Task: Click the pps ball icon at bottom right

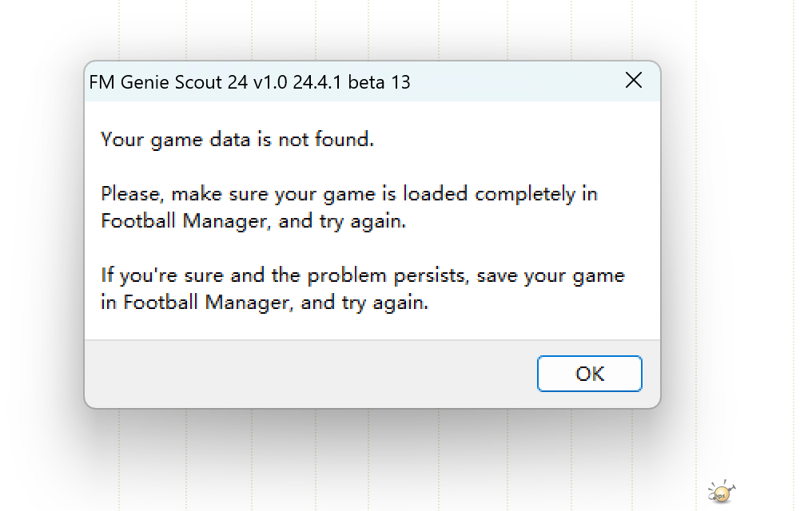Action: 721,493
